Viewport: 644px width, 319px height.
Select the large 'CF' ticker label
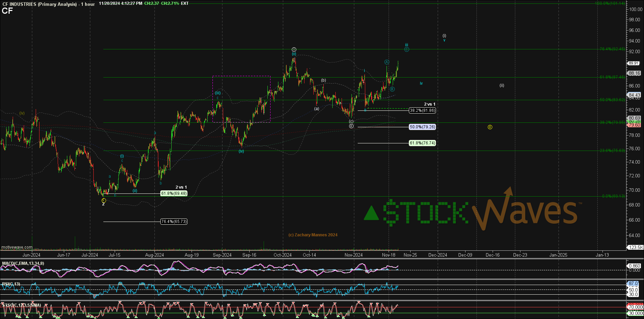pos(7,11)
